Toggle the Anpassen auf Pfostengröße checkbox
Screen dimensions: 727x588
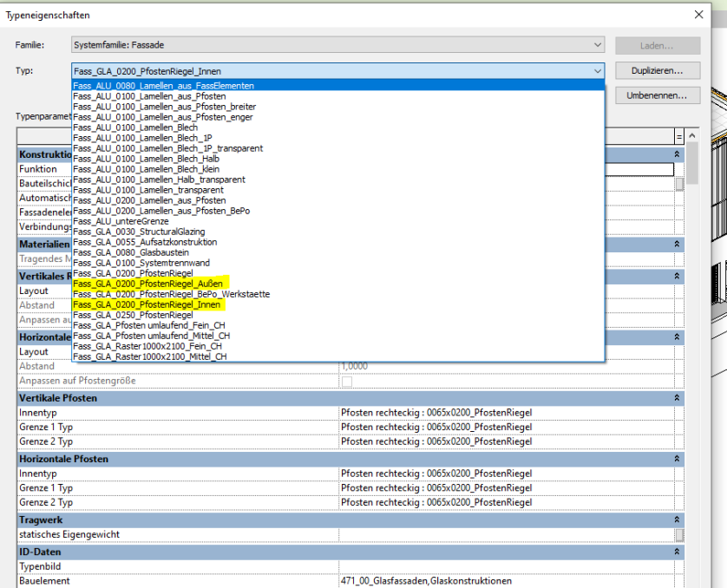(x=347, y=382)
